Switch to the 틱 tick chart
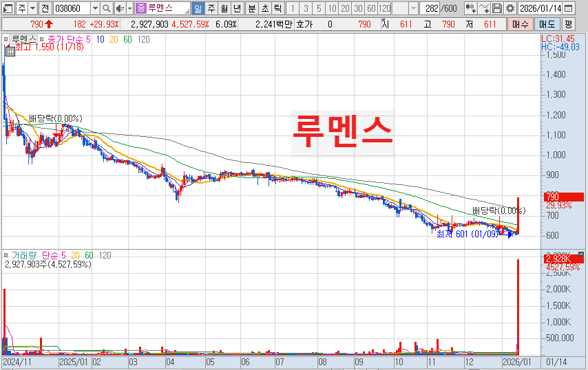 pyautogui.click(x=278, y=8)
